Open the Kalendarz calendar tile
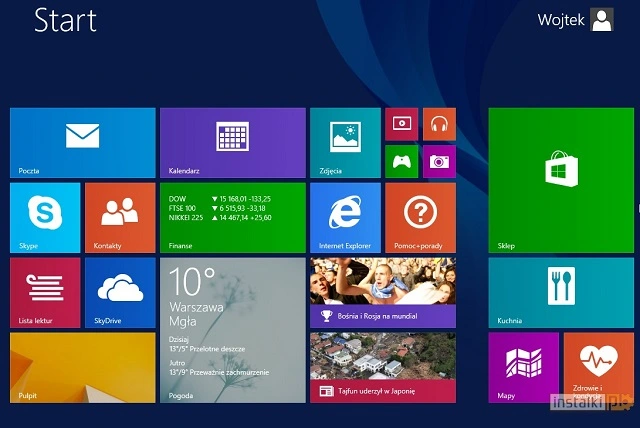640x428 pixels. (233, 143)
